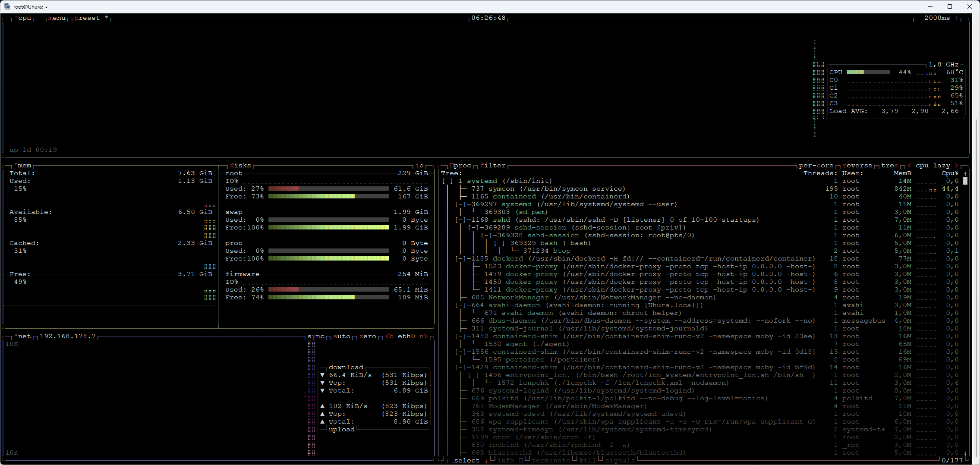Switch to previous network interface with <b
The width and height of the screenshot is (980, 465).
tap(389, 336)
